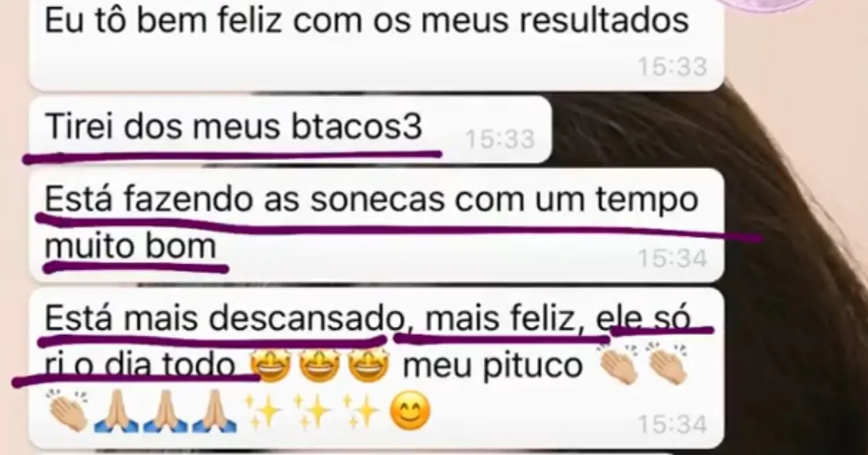The height and width of the screenshot is (455, 868).
Task: Tap the 15:34 timestamp next to 'muito bom'
Action: pyautogui.click(x=672, y=259)
